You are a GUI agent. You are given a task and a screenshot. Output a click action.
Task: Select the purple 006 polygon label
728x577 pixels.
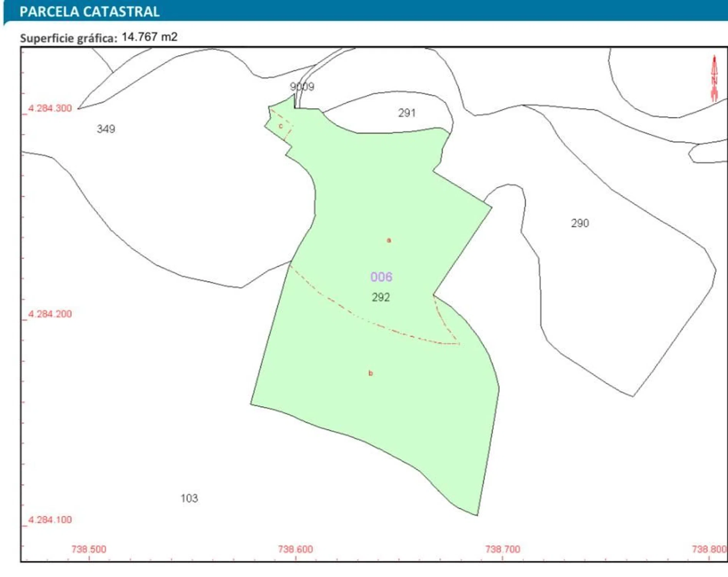(381, 277)
